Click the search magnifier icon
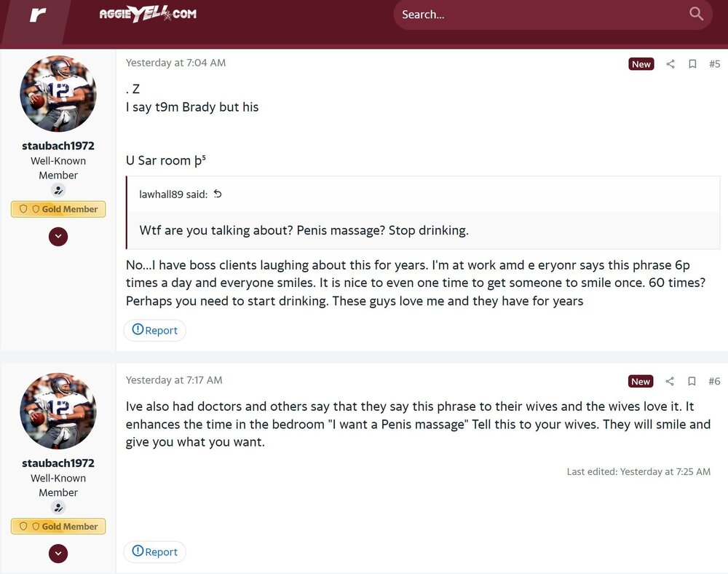This screenshot has width=728, height=574. [x=696, y=14]
